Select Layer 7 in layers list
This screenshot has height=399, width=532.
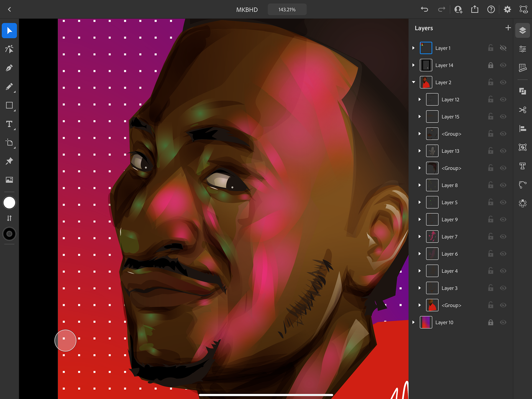[449, 237]
